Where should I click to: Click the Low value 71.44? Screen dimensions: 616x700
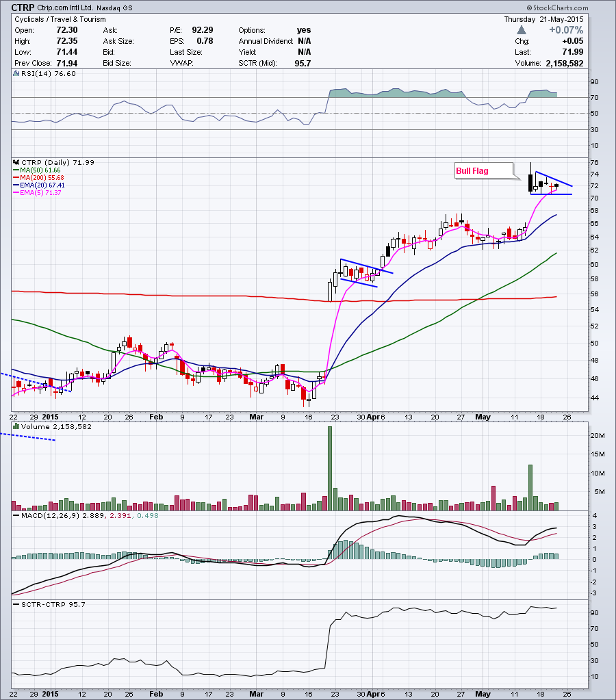point(67,52)
